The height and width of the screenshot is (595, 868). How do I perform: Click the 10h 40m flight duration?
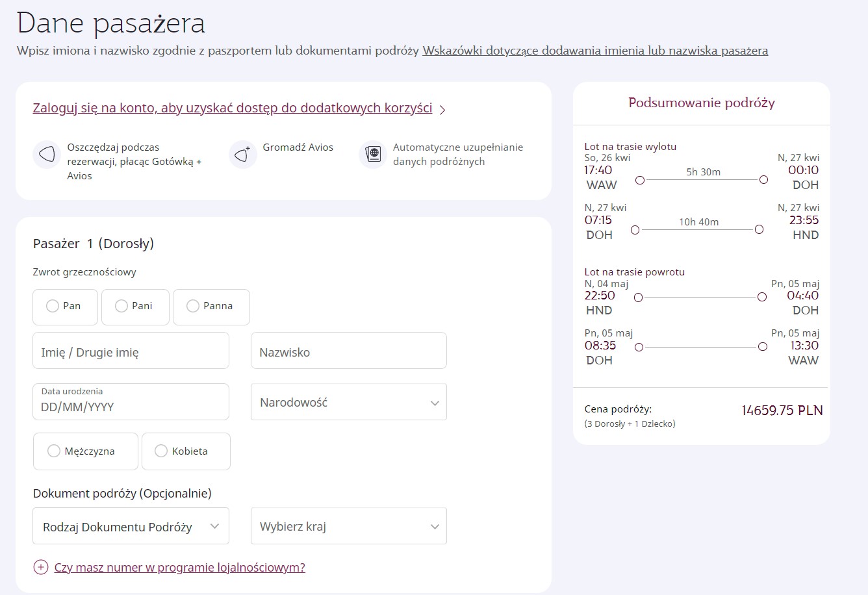(x=699, y=222)
